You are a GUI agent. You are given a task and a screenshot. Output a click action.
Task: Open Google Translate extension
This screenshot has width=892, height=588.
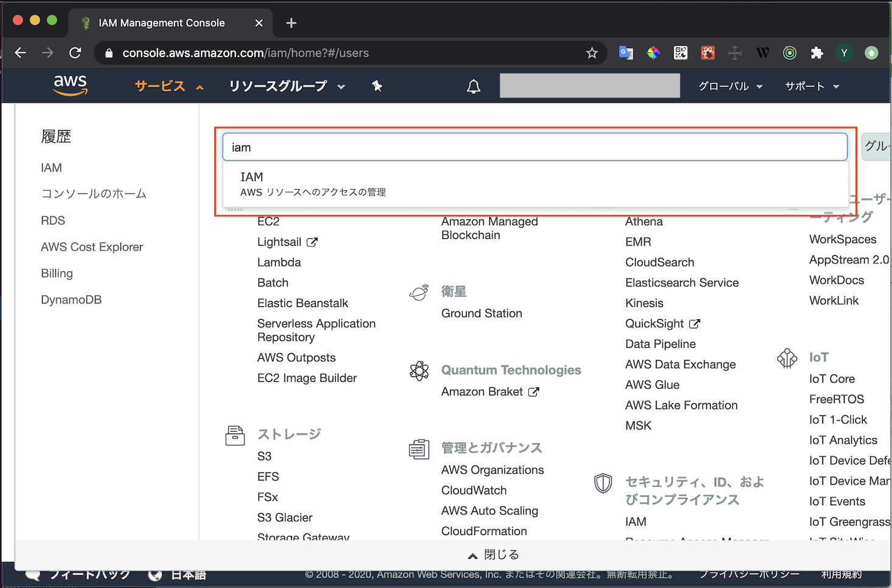[x=626, y=53]
